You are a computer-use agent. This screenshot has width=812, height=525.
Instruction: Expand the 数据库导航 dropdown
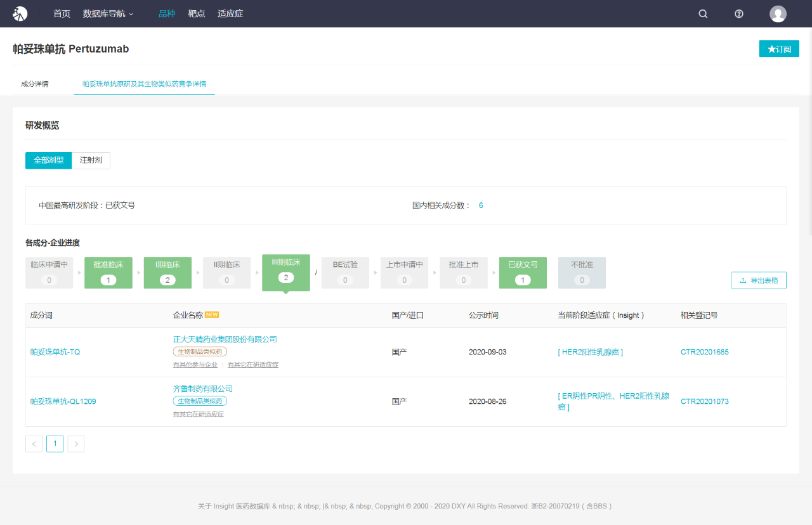(x=108, y=14)
